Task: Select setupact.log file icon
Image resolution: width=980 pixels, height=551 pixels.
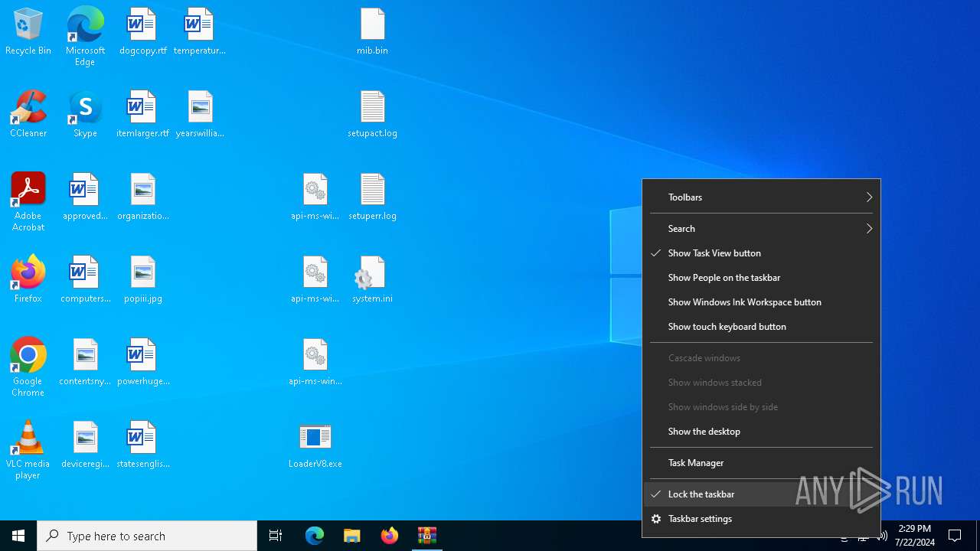Action: (372, 115)
